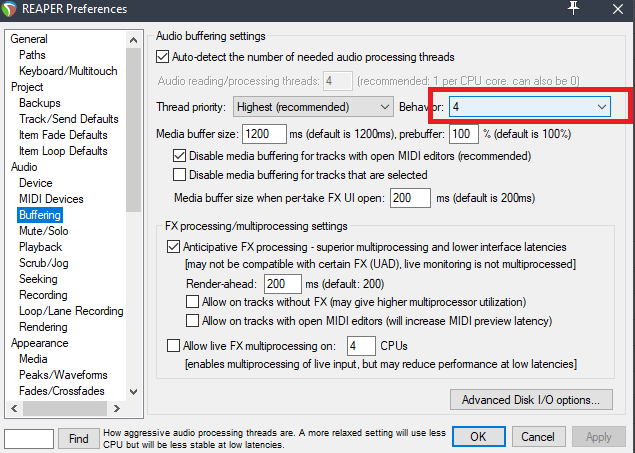
Task: Open Item Fade Defaults page
Action: [x=63, y=135]
